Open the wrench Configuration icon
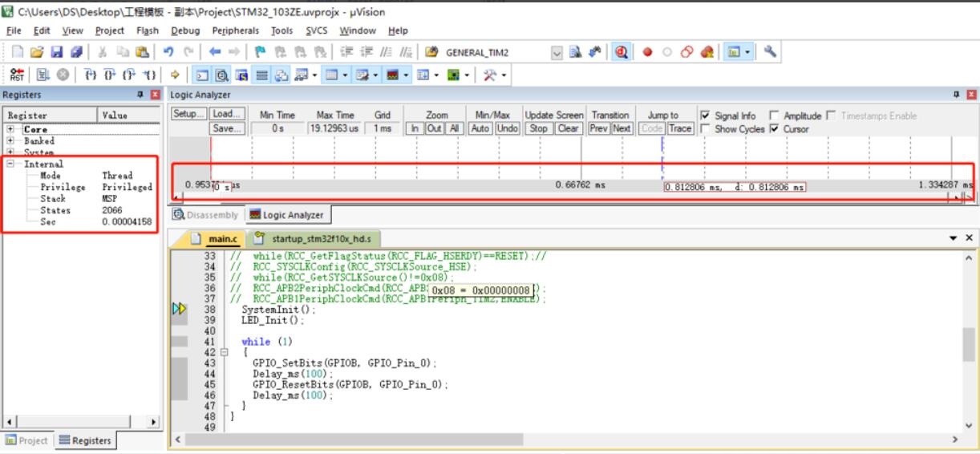Screen dimensions: 980x454 pyautogui.click(x=770, y=52)
